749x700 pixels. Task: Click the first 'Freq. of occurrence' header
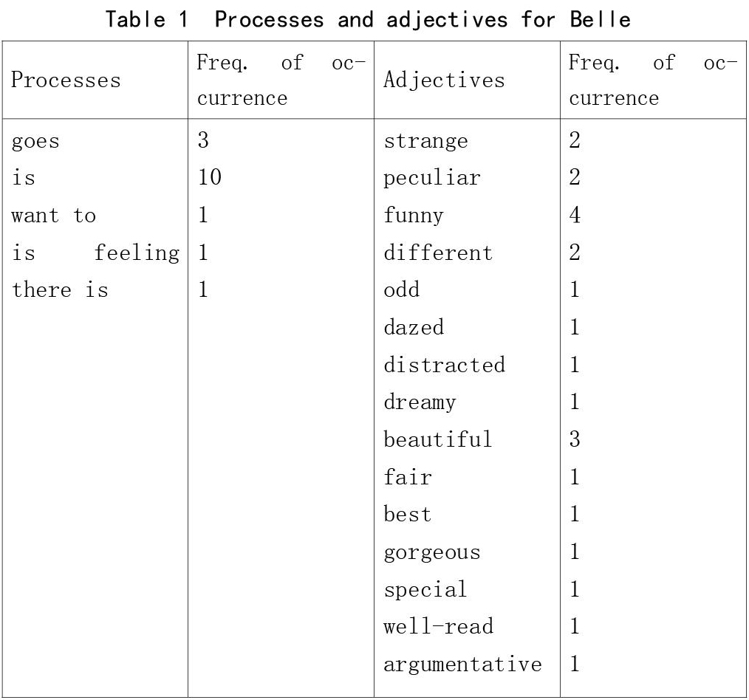281,80
